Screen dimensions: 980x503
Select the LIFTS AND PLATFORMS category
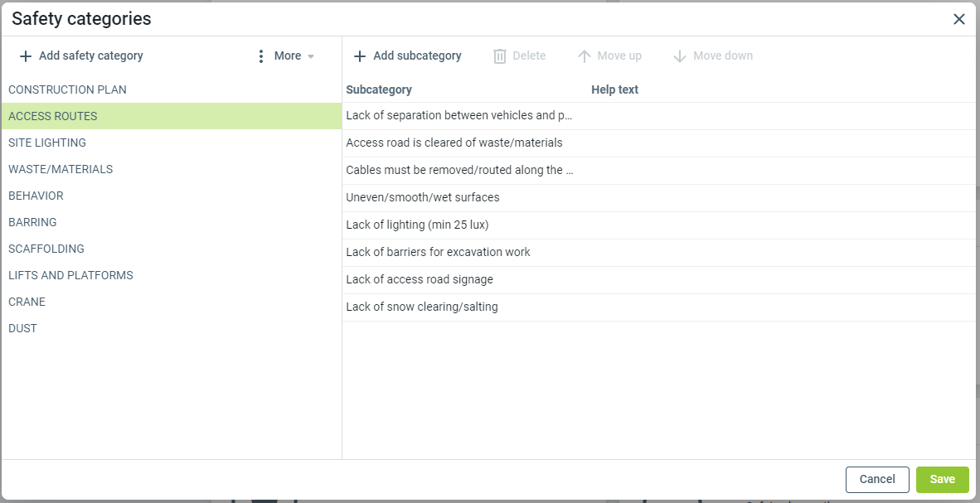pyautogui.click(x=70, y=275)
